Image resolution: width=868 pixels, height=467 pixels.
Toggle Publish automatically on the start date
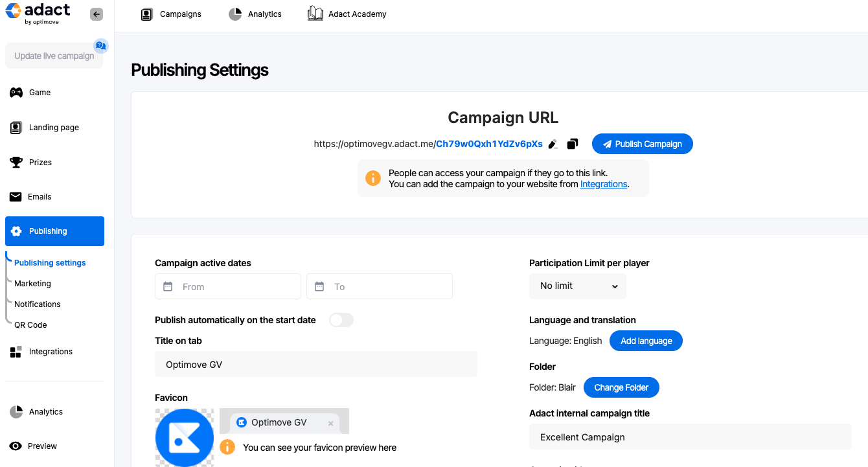[x=341, y=320]
